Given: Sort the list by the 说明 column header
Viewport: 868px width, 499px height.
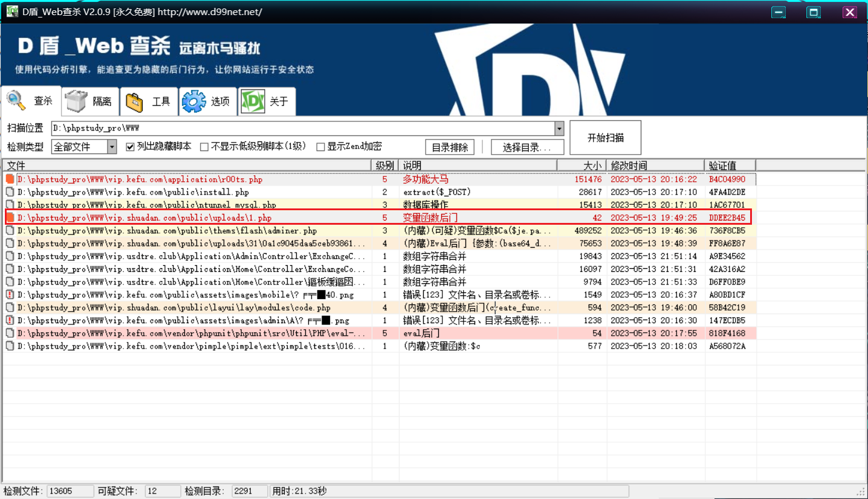Looking at the screenshot, I should (478, 166).
